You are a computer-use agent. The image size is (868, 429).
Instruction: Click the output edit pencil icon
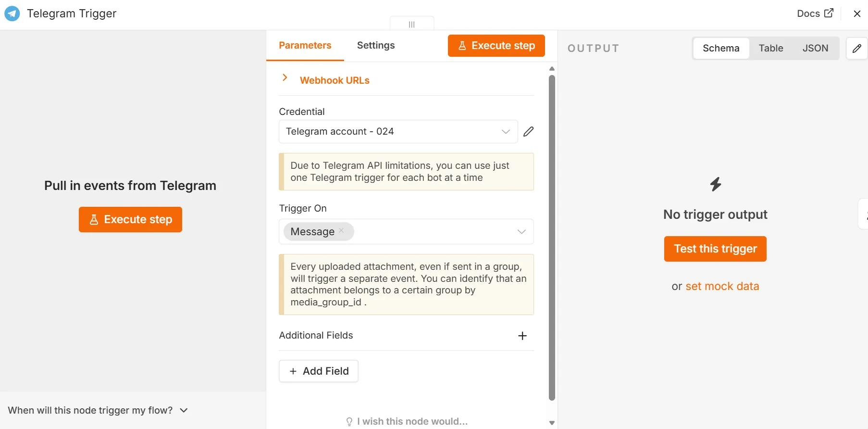pos(856,48)
